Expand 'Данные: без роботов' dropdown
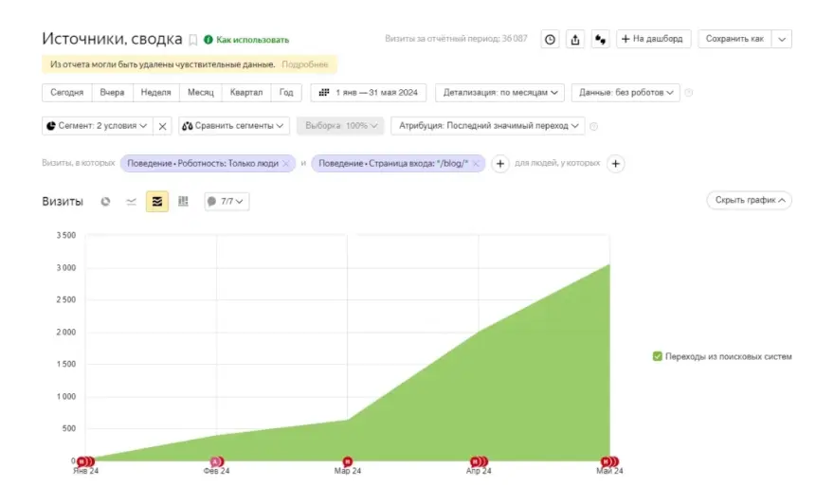The image size is (834, 504). pos(625,93)
